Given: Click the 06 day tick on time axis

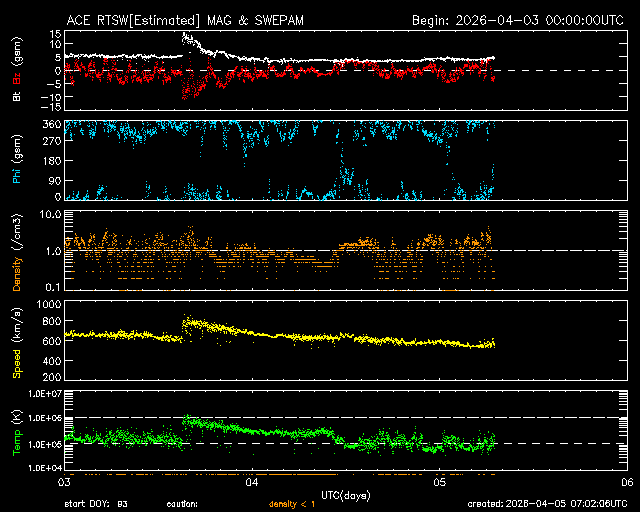Looking at the screenshot, I should click(x=625, y=482).
